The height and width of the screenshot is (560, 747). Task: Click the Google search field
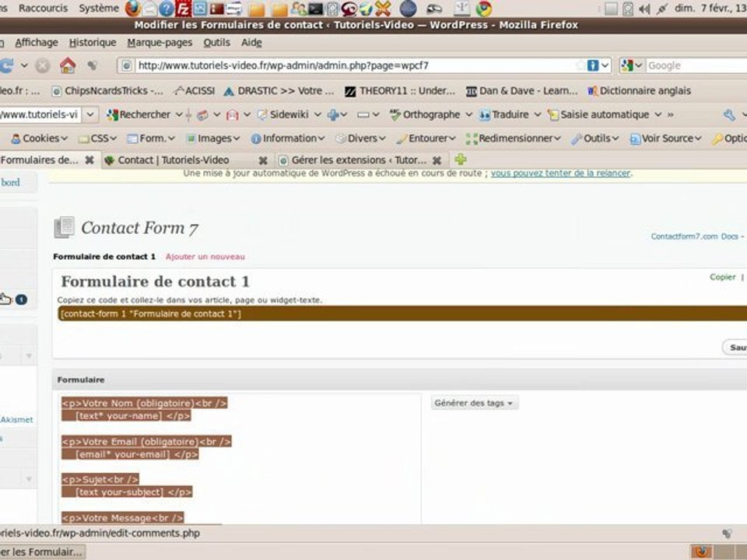click(696, 65)
